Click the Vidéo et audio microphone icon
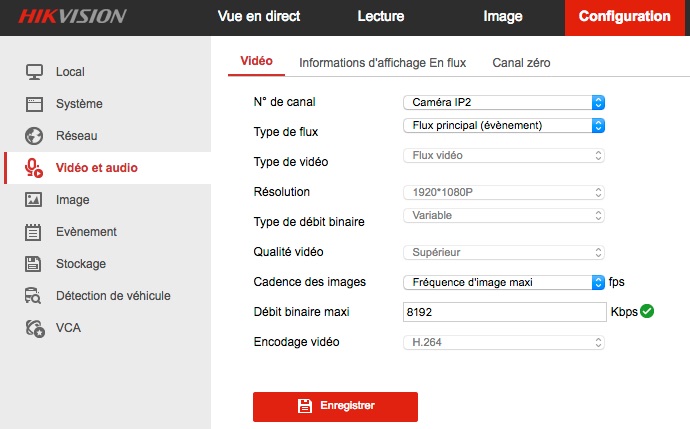The height and width of the screenshot is (429, 690). pyautogui.click(x=35, y=168)
